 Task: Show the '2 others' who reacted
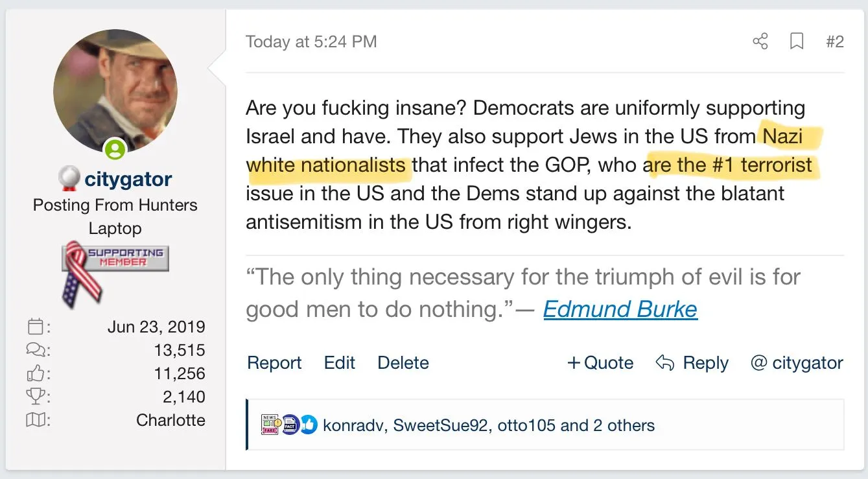point(622,426)
